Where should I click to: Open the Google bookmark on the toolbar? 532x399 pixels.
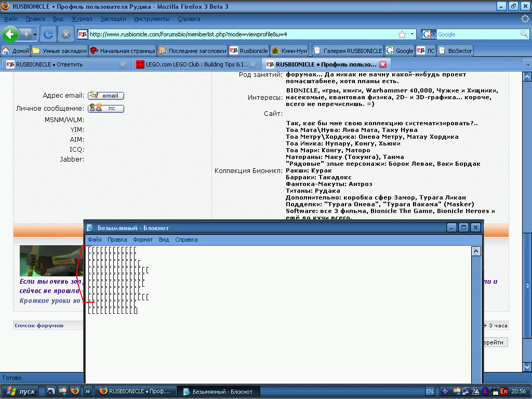(400, 51)
